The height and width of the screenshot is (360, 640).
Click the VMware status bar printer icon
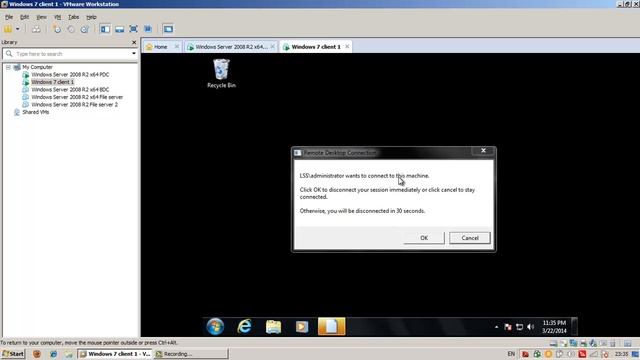[583, 344]
